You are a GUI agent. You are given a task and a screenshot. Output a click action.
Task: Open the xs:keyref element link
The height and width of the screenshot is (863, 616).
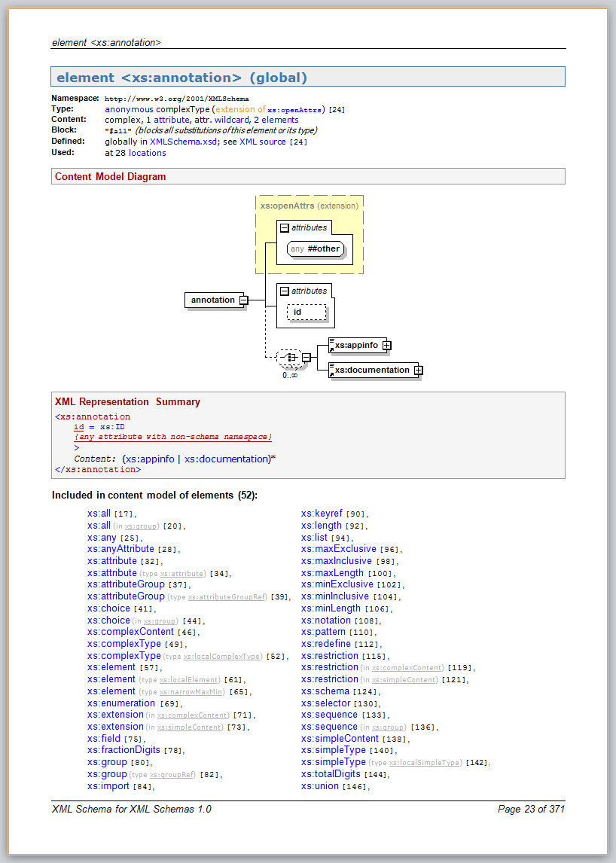[x=322, y=514]
